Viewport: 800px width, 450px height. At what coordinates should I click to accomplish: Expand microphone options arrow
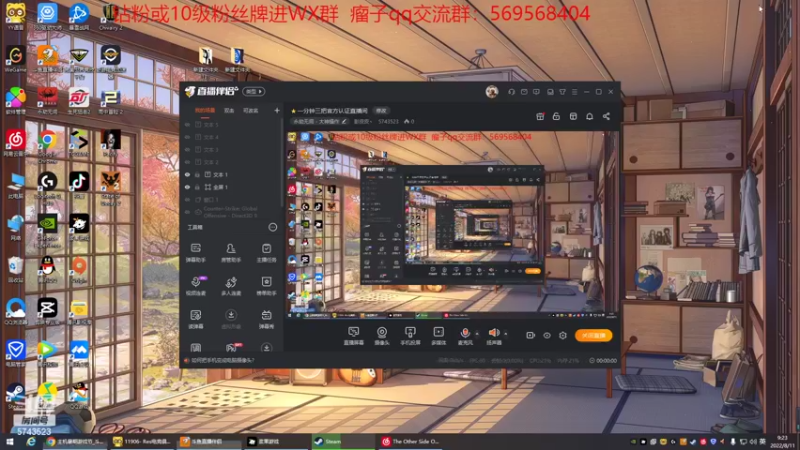(x=477, y=334)
